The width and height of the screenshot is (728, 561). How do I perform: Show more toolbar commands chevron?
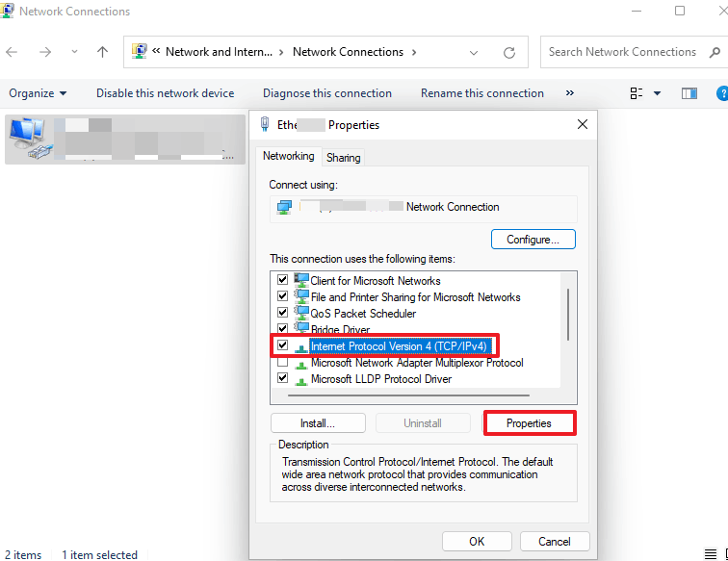(x=570, y=93)
